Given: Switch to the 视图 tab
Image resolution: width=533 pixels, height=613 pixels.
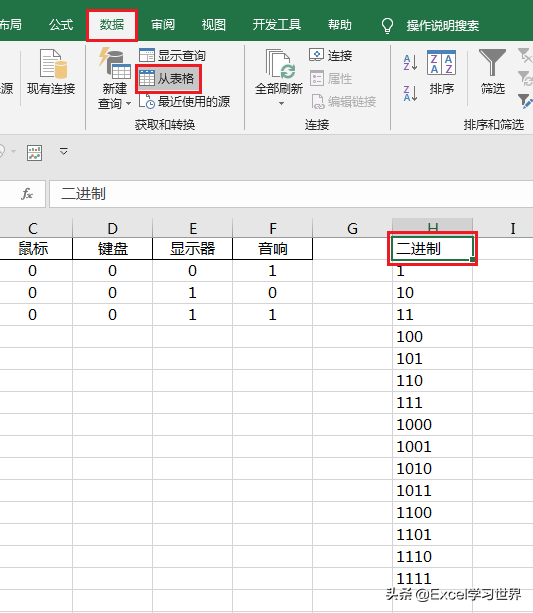Looking at the screenshot, I should [x=214, y=25].
